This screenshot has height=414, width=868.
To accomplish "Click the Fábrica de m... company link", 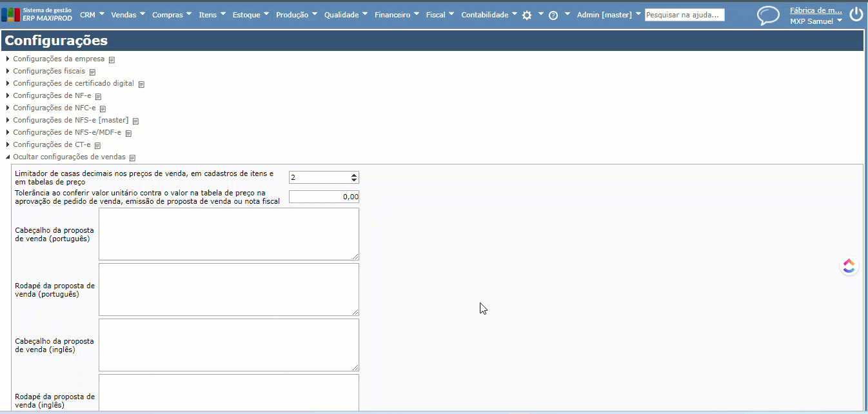I will click(x=816, y=10).
